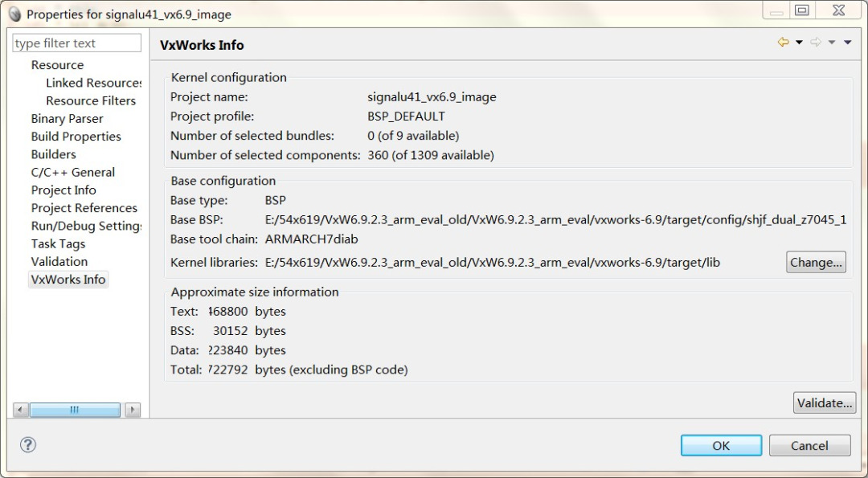Select C/C++ General category
This screenshot has width=868, height=478.
[x=72, y=172]
